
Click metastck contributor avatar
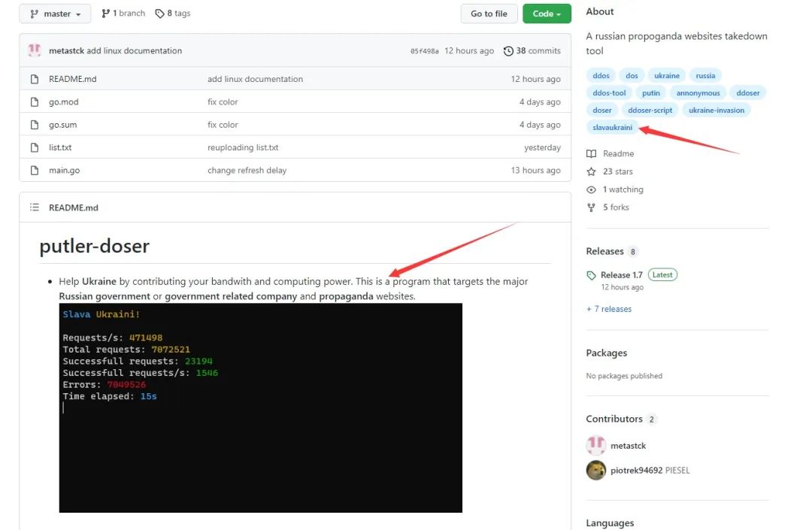click(595, 446)
